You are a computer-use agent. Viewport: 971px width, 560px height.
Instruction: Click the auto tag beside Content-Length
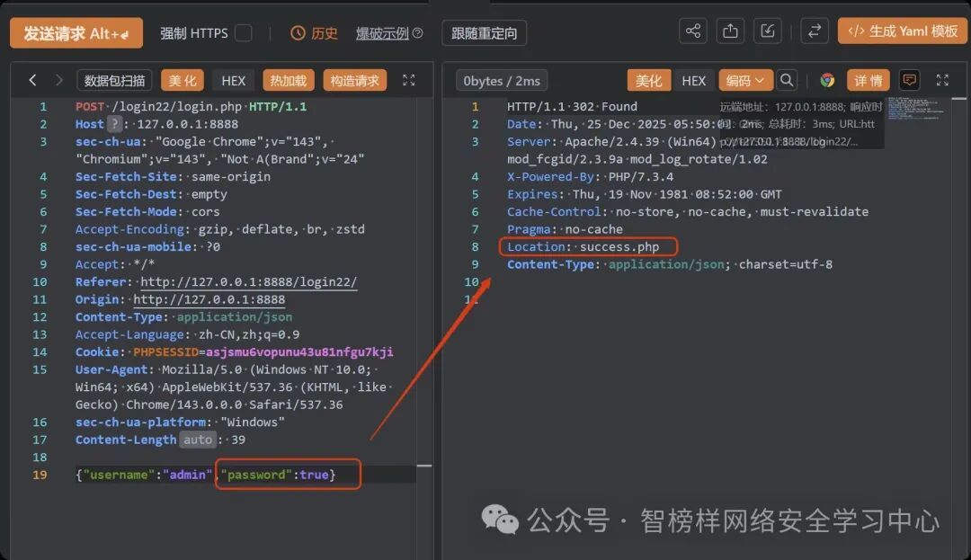[198, 440]
